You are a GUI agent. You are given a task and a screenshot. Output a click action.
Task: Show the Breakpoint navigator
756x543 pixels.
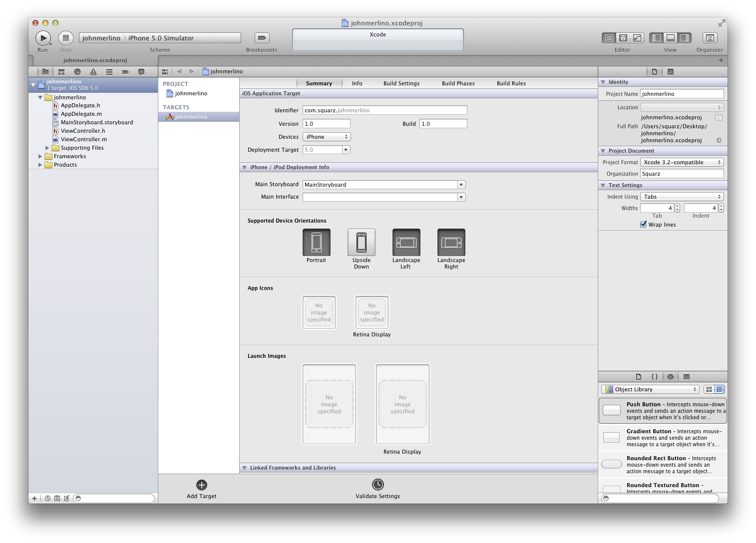click(x=125, y=72)
